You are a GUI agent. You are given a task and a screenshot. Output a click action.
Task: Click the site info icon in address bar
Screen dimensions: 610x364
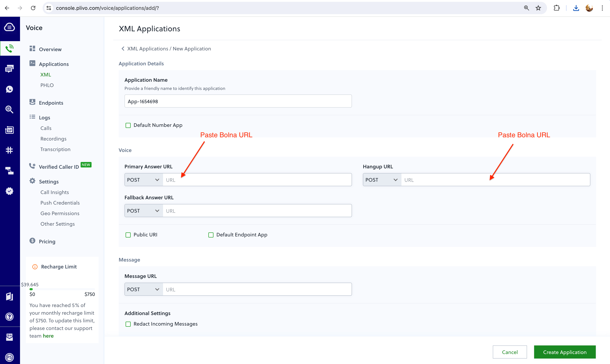(49, 8)
